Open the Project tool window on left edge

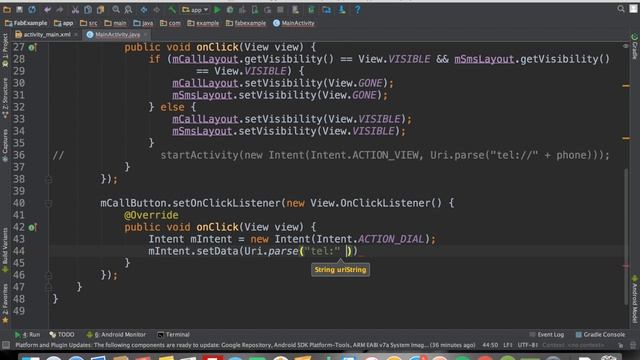click(x=5, y=51)
